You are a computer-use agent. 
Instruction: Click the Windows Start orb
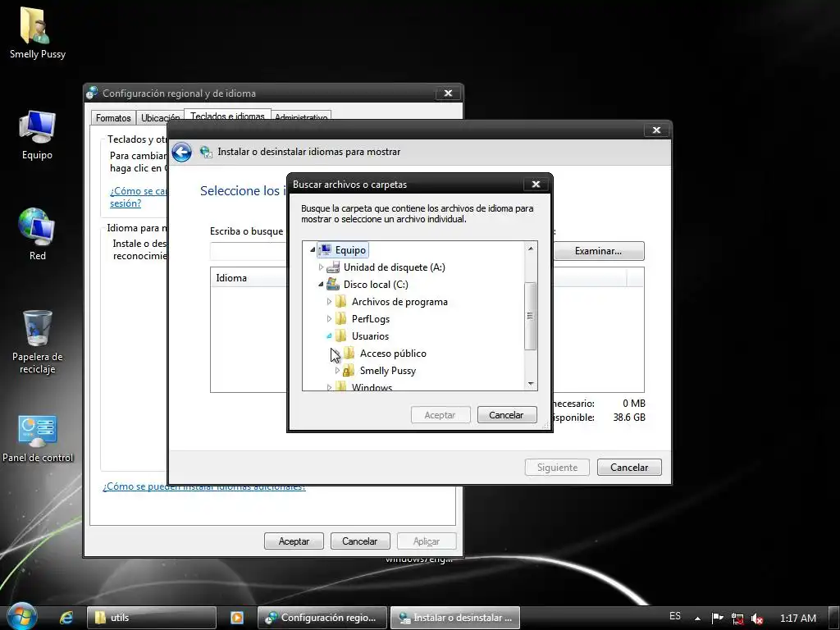[21, 617]
